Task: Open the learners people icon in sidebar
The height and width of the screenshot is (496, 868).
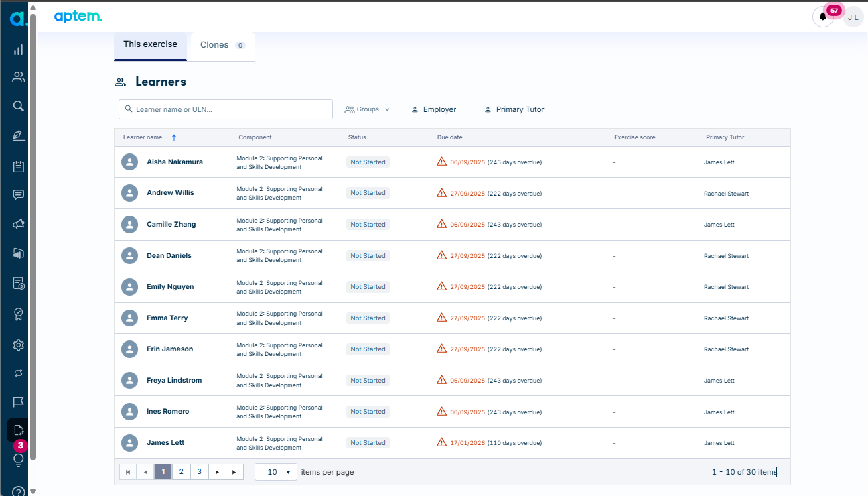Action: point(19,77)
